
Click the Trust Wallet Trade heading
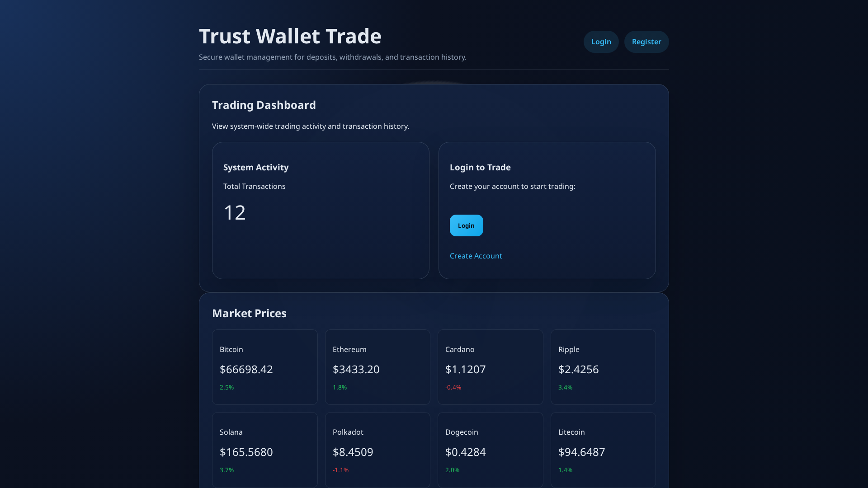point(290,36)
